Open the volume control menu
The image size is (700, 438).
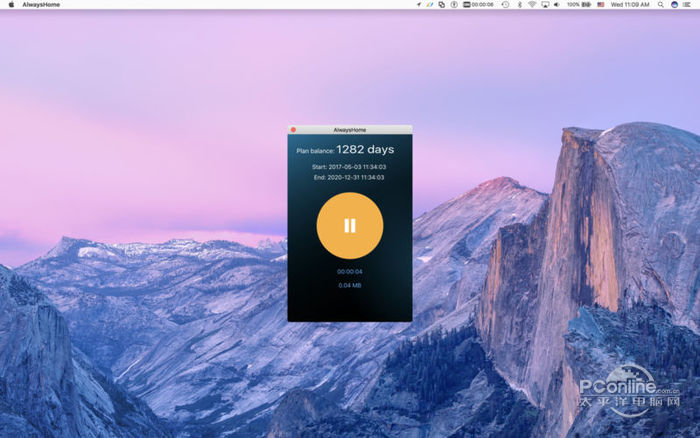(x=557, y=4)
